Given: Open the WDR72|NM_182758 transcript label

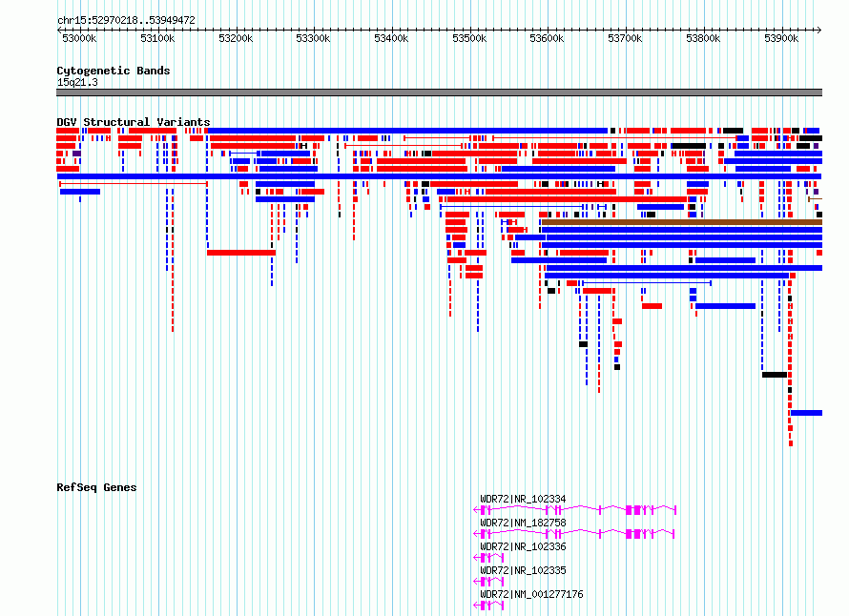Looking at the screenshot, I should [x=523, y=523].
